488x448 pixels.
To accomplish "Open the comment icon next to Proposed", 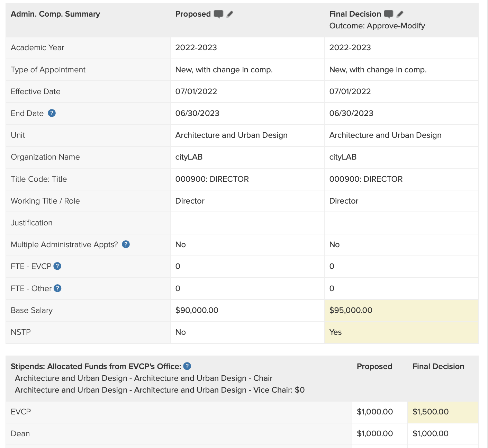I will [x=218, y=14].
